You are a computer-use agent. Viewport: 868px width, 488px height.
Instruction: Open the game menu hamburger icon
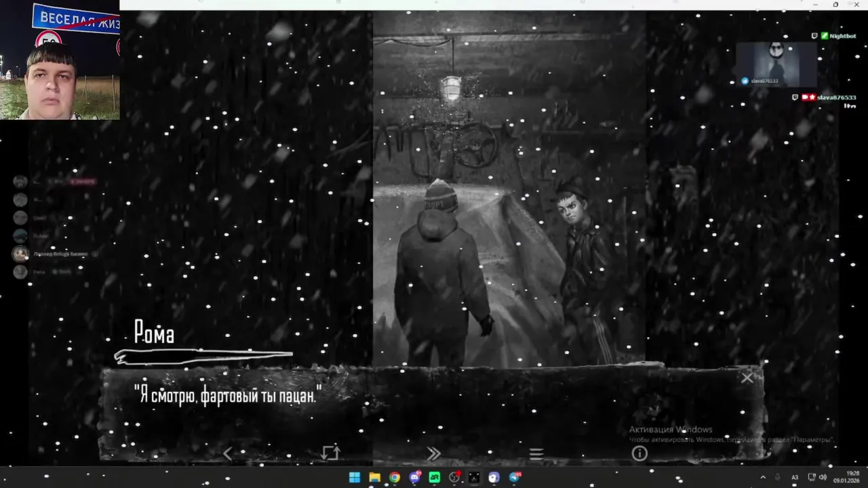[x=536, y=454]
